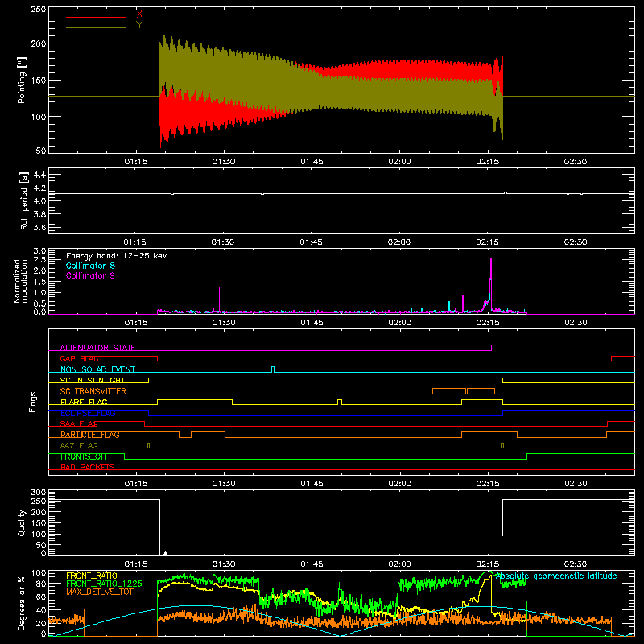Click the 01:45 tick under Pointing plot

coord(312,162)
